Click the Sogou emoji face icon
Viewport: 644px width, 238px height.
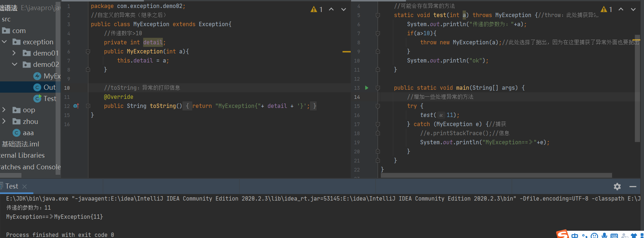[594, 235]
